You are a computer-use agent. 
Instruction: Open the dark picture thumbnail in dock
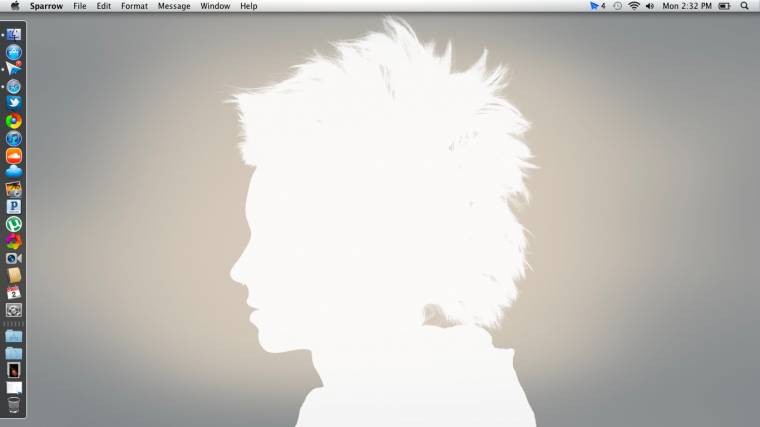14,370
